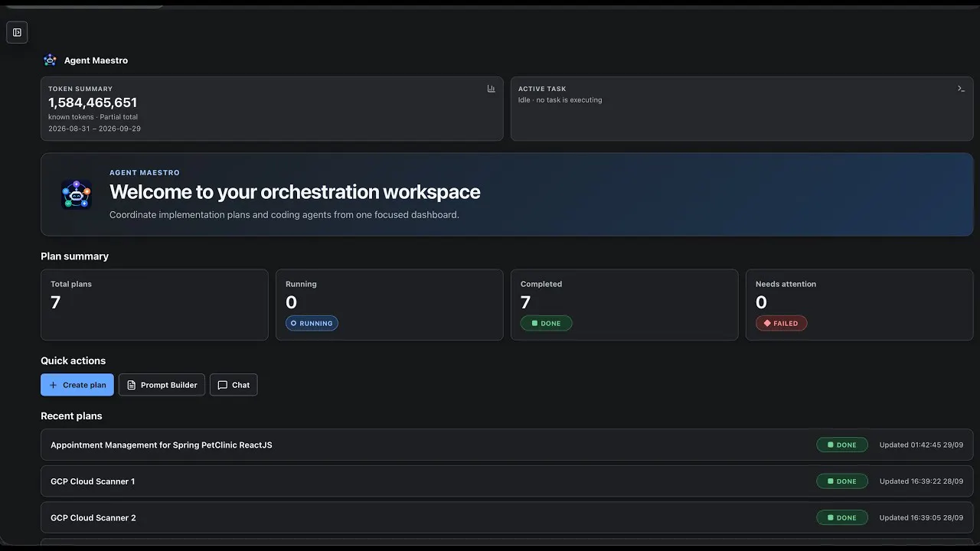Click 'Updated 16:39:22 28/09' timestamp

921,481
